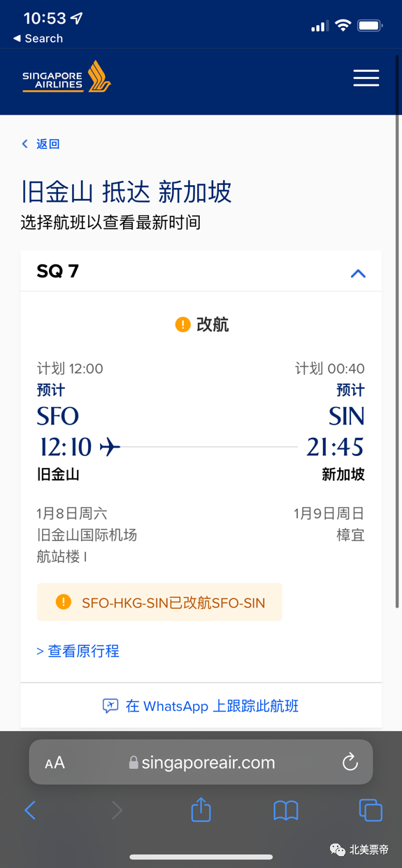Tap the SQ 7 flight header
The width and height of the screenshot is (402, 868).
201,272
